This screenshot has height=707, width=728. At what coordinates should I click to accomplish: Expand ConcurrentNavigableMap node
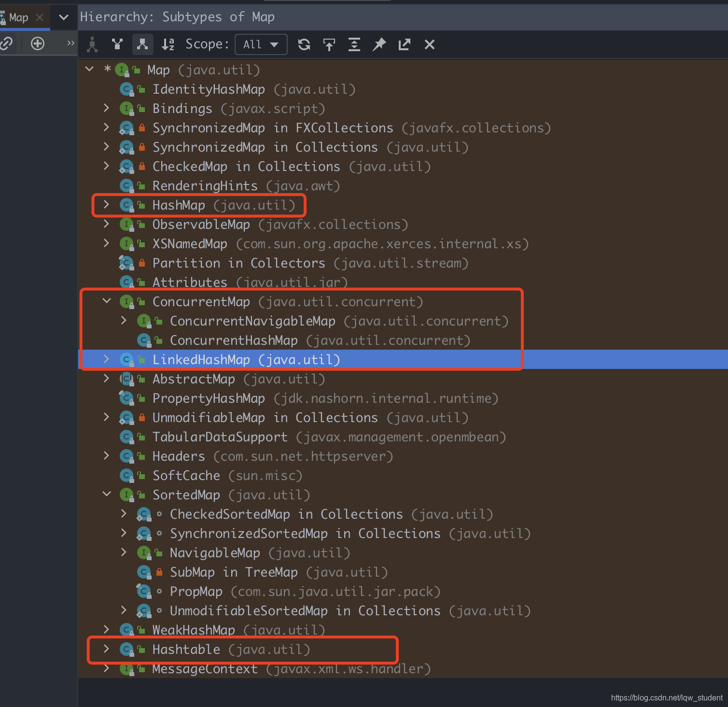tap(124, 320)
